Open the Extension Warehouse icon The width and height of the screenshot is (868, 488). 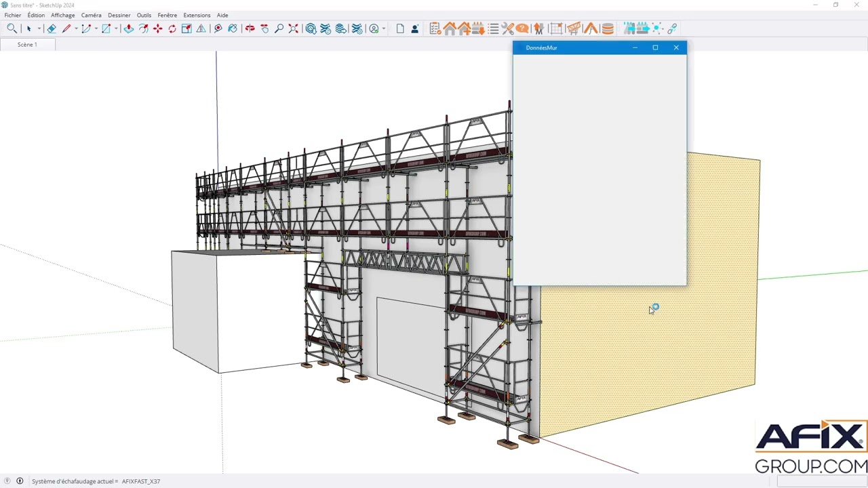point(325,28)
